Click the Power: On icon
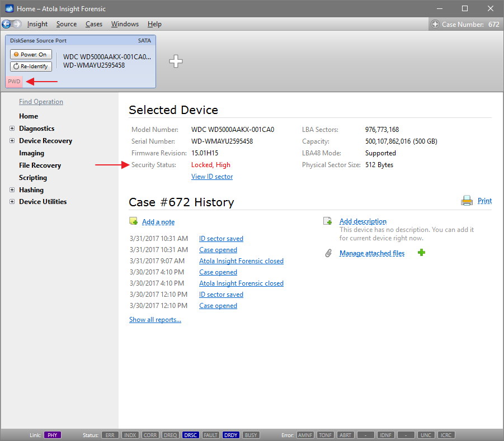Screen dimensions: 504x441 [x=17, y=54]
